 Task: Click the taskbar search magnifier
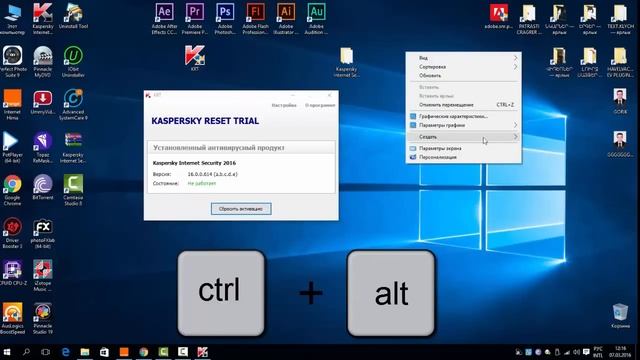[x=27, y=352]
